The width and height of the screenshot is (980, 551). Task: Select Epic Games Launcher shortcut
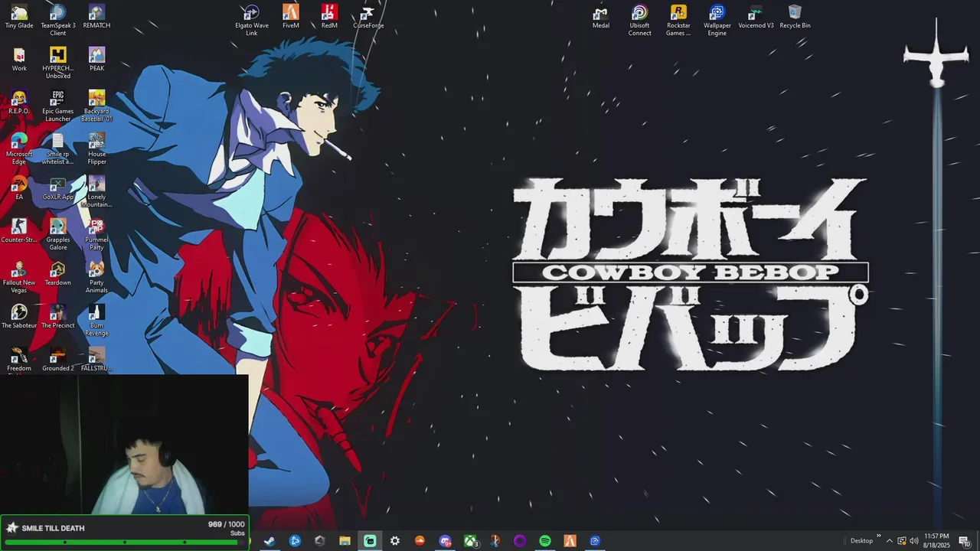58,106
